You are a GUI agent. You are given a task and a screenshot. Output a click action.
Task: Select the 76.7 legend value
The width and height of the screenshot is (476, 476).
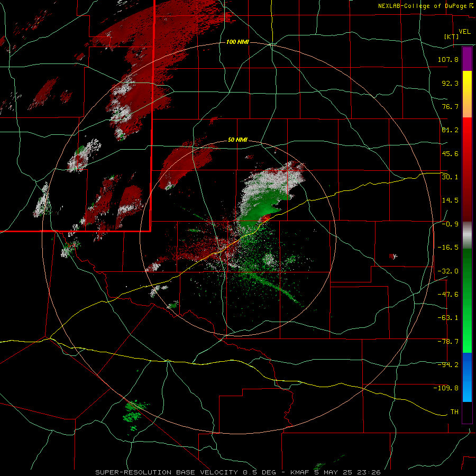(x=450, y=106)
